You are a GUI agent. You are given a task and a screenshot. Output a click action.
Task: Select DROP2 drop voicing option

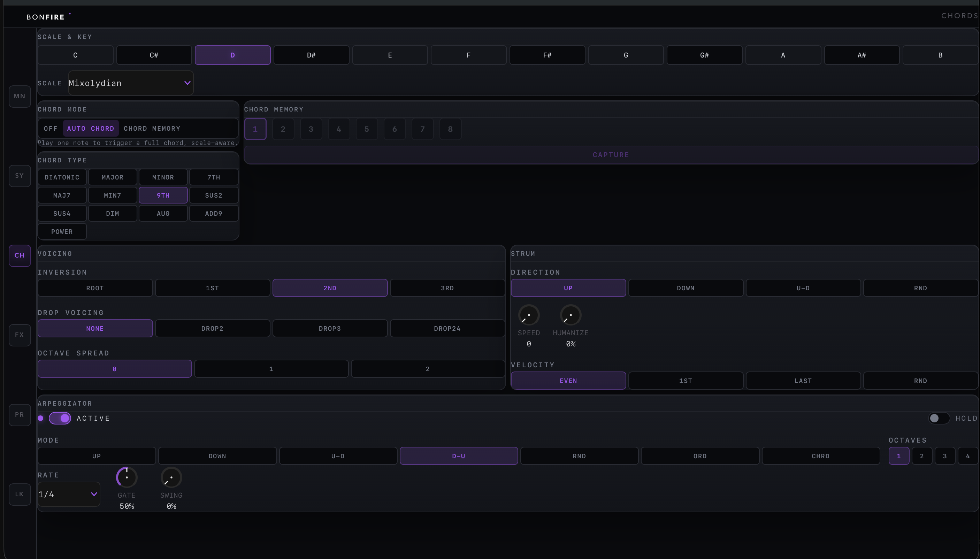click(x=212, y=328)
